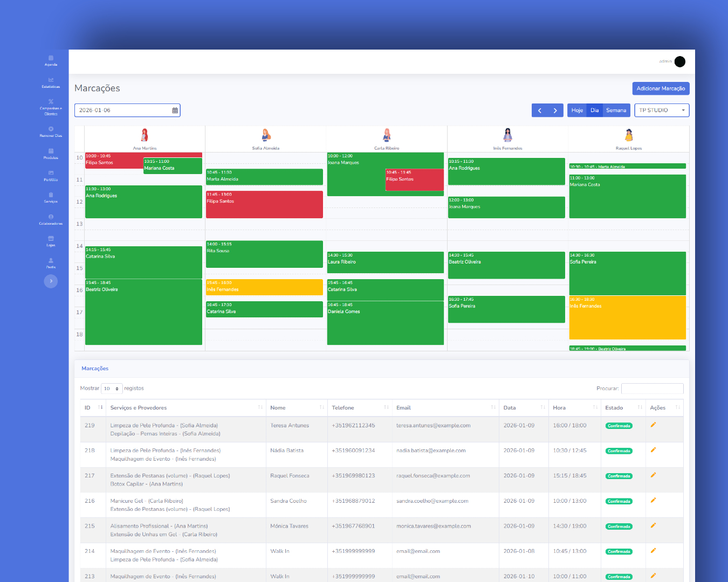
Task: Open Produtos from the sidebar
Action: [x=51, y=154]
